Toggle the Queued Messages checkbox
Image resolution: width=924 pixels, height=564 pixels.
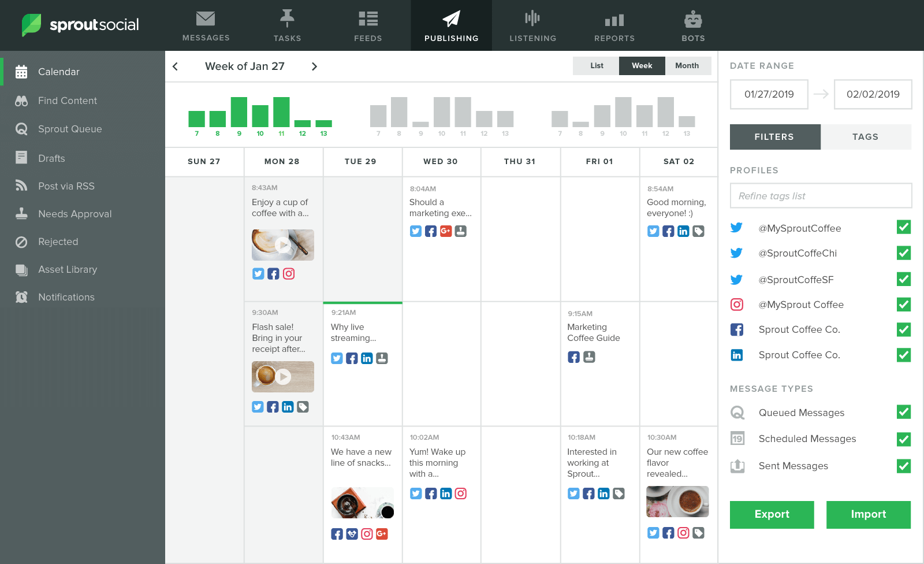(x=904, y=412)
